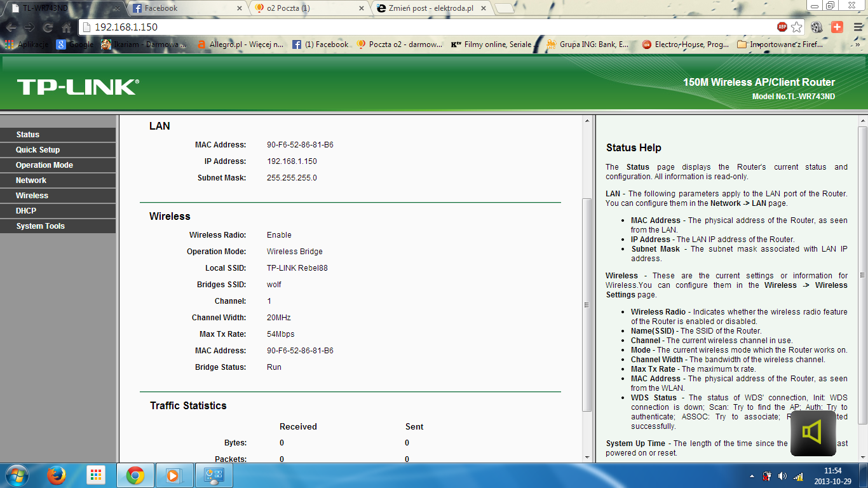The image size is (868, 488).
Task: Select Subnet Mask value 255.255.255.0
Action: tap(292, 178)
